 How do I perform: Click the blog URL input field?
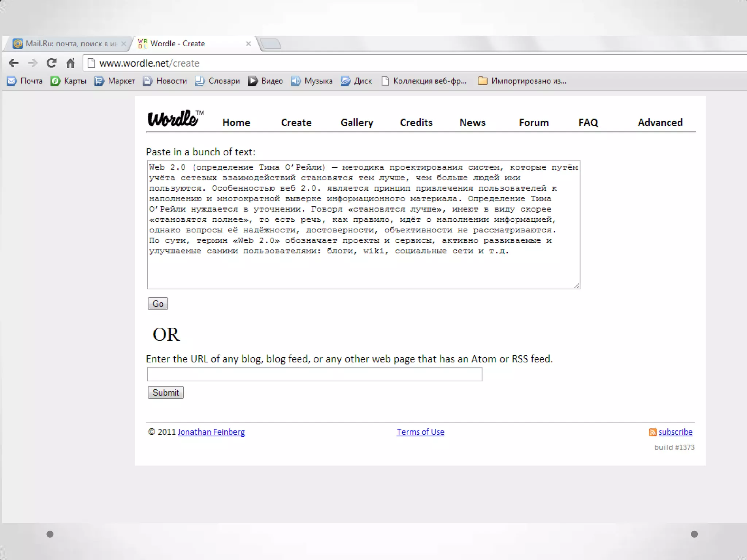(x=314, y=374)
